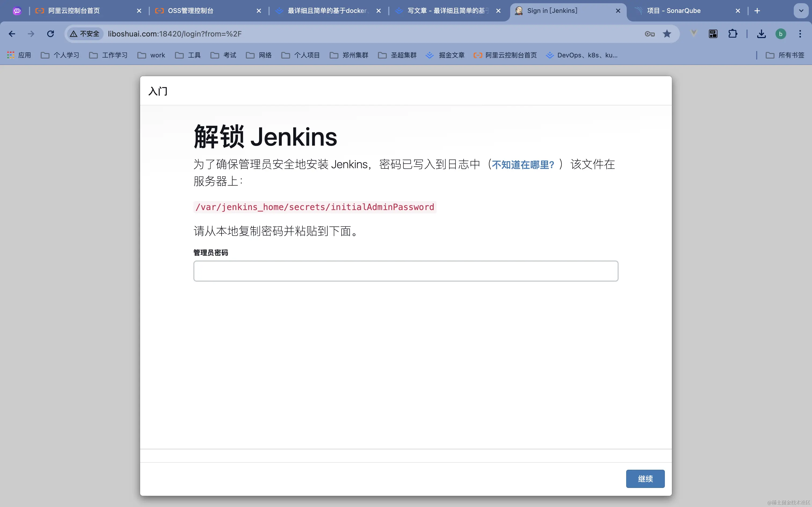Open a new tab with the plus button

[757, 11]
